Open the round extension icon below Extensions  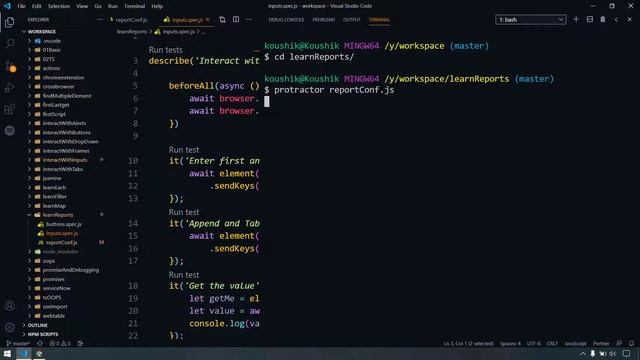click(x=10, y=131)
